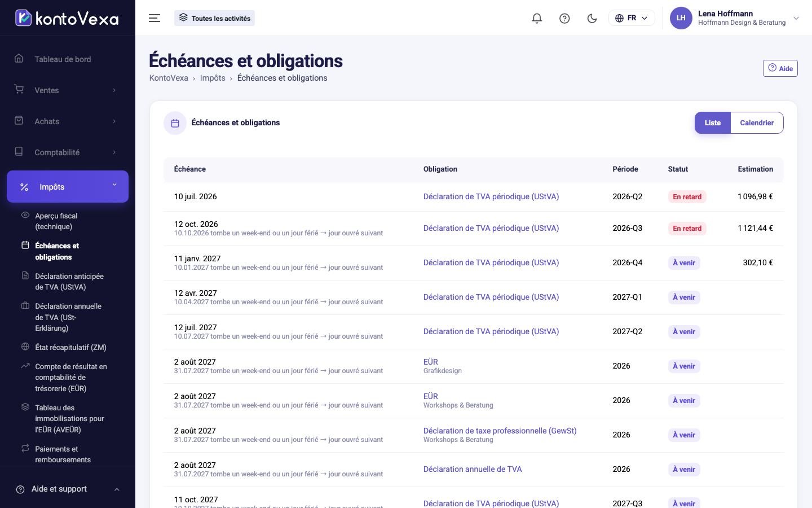The image size is (812, 508).
Task: Click the calendar icon beside section title
Action: (175, 123)
